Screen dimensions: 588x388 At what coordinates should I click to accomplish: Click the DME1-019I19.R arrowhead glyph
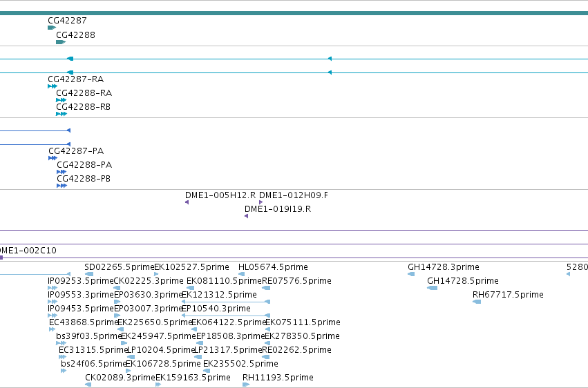[247, 216]
